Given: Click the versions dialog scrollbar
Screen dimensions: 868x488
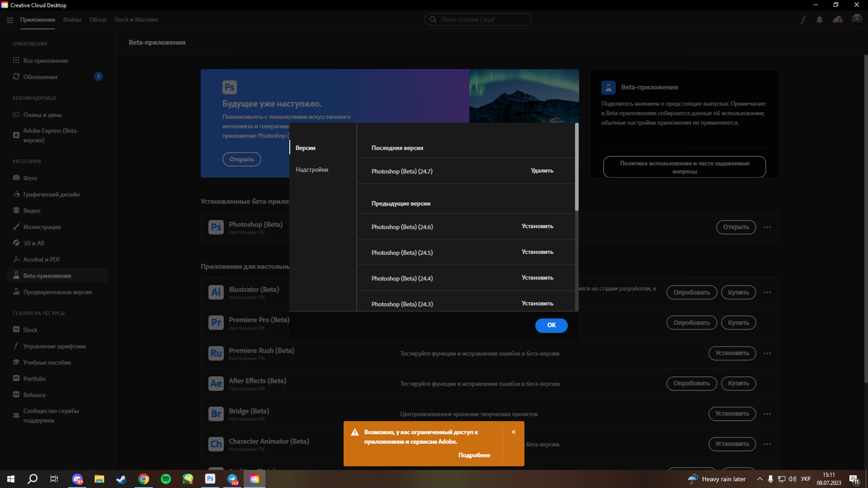Looking at the screenshot, I should coord(576,167).
